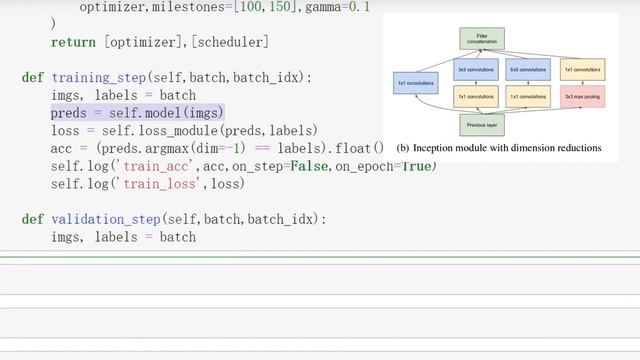
Task: Click the 'def training_step' function definition line
Action: 167,78
